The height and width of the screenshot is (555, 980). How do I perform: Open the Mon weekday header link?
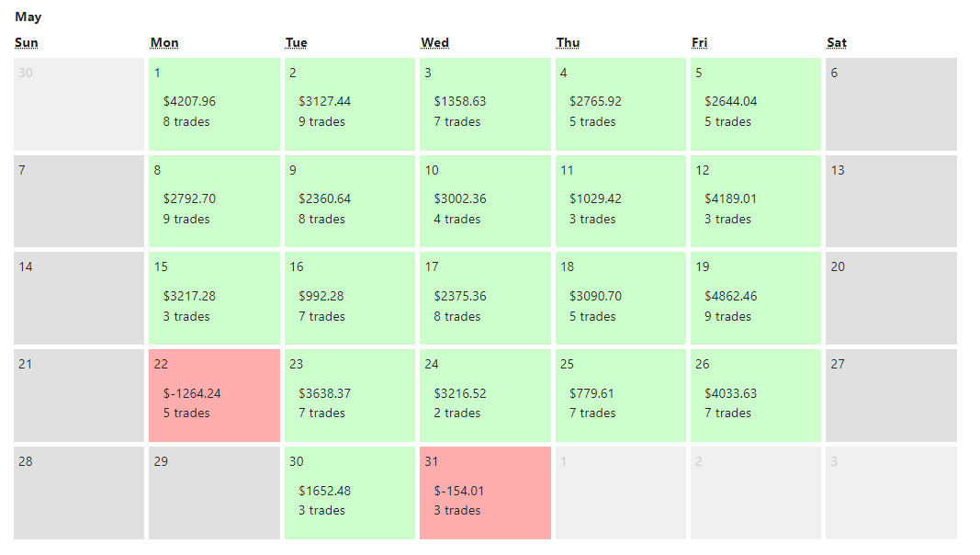point(164,42)
